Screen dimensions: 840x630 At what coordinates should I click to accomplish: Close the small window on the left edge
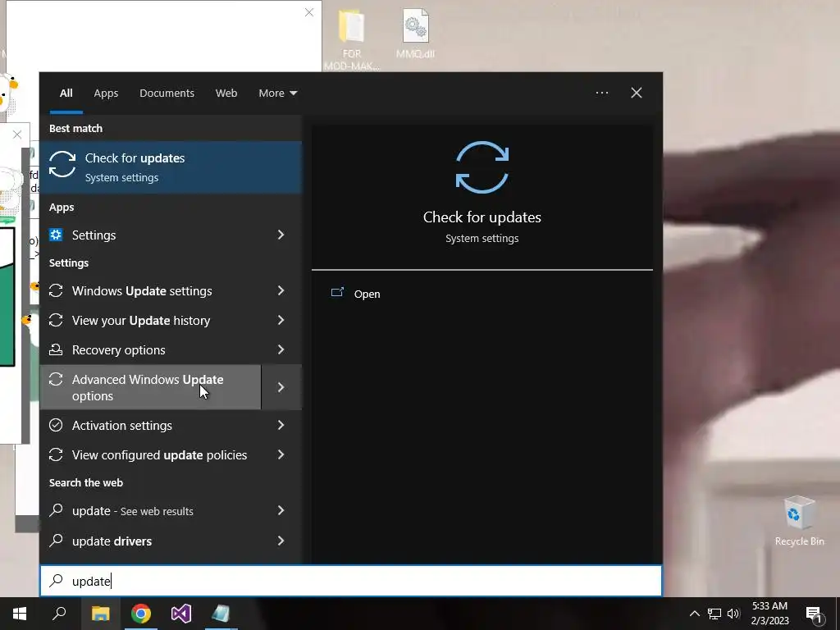(x=17, y=135)
